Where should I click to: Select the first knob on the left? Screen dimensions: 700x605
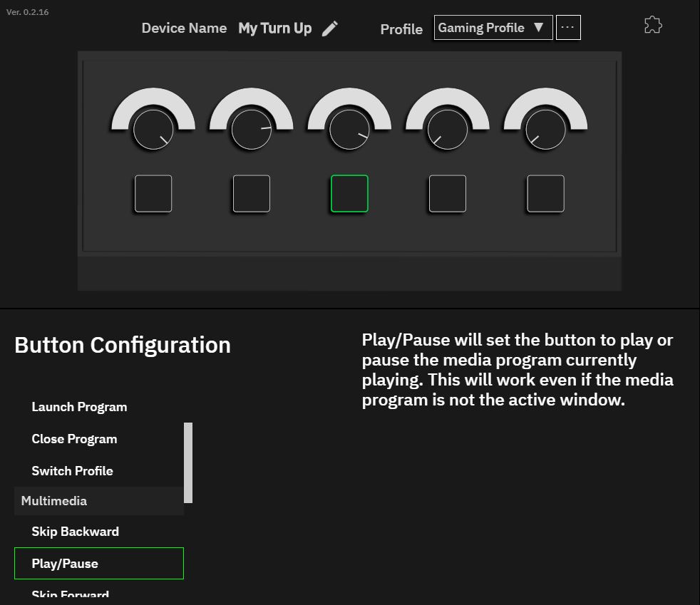pyautogui.click(x=153, y=130)
